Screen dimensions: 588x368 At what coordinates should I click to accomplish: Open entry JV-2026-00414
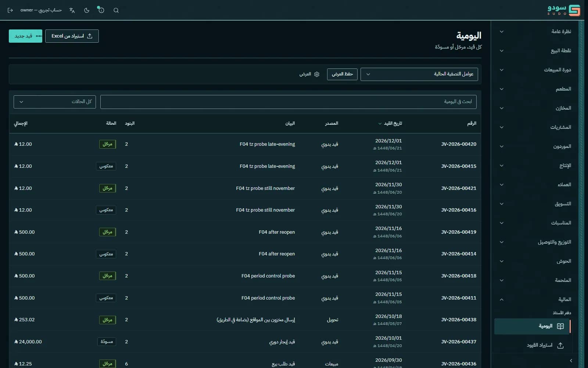pyautogui.click(x=459, y=254)
